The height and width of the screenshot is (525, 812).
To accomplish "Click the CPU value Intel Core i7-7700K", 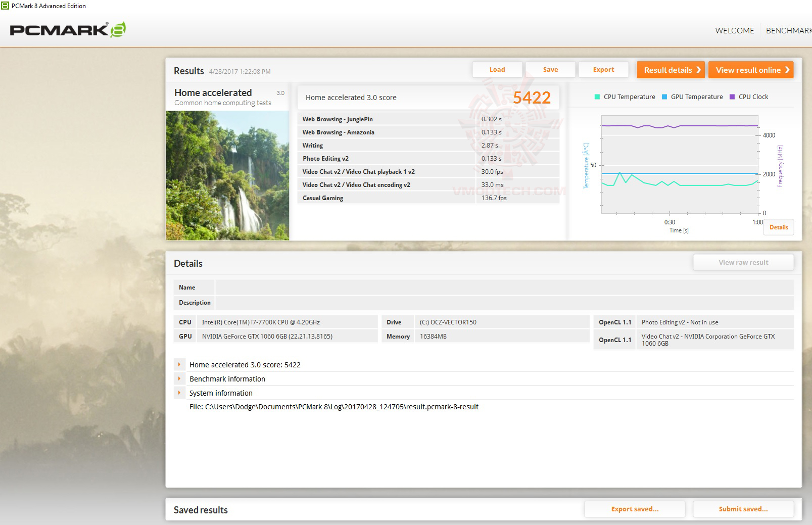I will (x=261, y=322).
